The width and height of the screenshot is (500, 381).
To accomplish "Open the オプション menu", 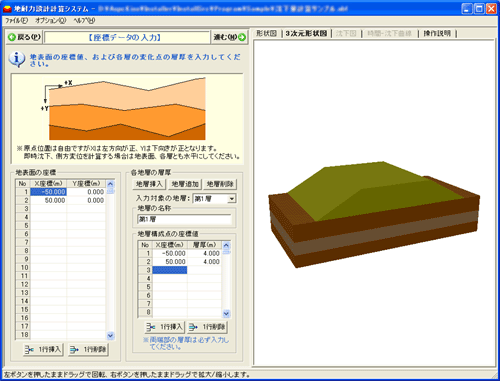I will 51,21.
